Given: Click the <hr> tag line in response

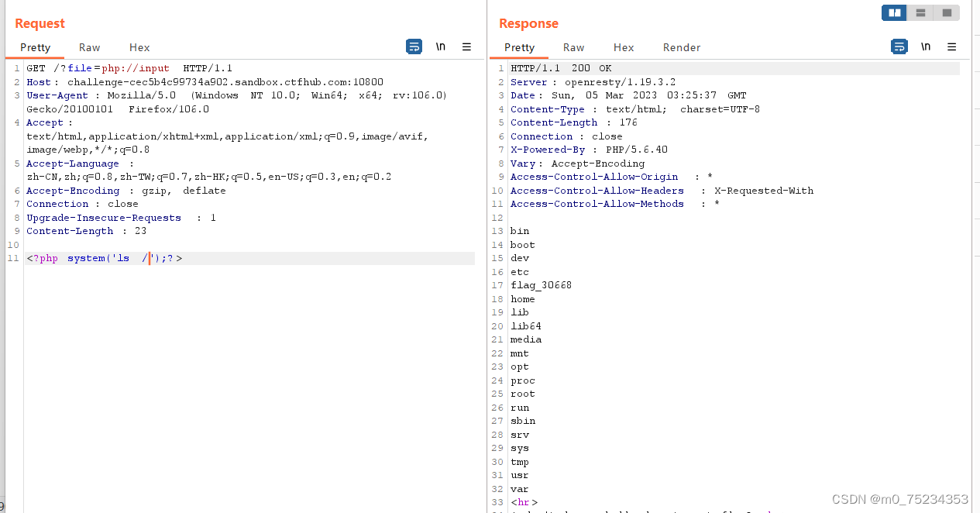Looking at the screenshot, I should [x=524, y=502].
